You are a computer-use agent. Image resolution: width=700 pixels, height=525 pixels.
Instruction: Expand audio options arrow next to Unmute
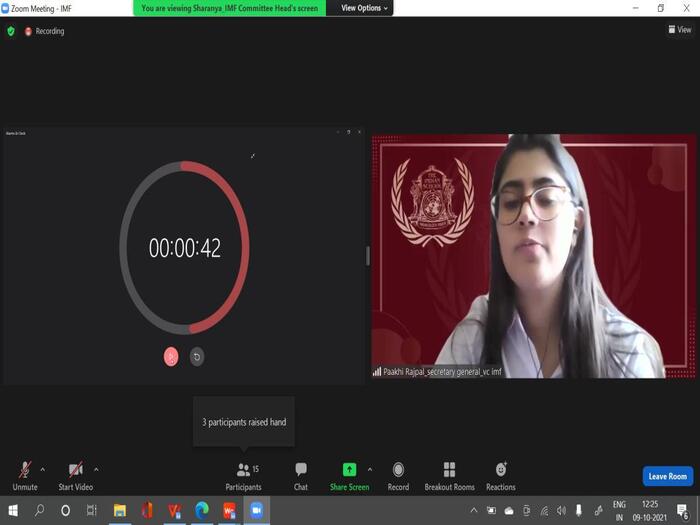pyautogui.click(x=43, y=470)
